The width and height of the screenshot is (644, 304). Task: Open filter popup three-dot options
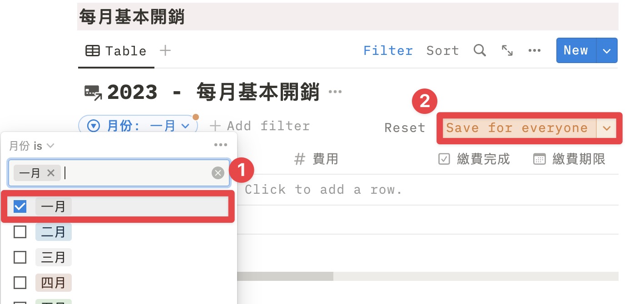(x=220, y=145)
